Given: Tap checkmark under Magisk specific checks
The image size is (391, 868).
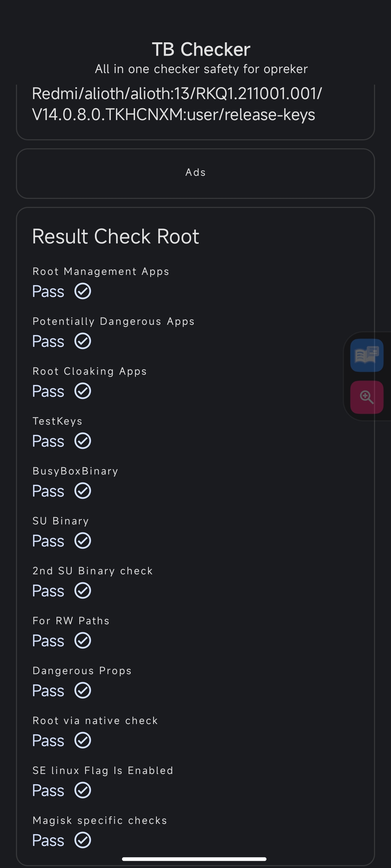Looking at the screenshot, I should [83, 840].
